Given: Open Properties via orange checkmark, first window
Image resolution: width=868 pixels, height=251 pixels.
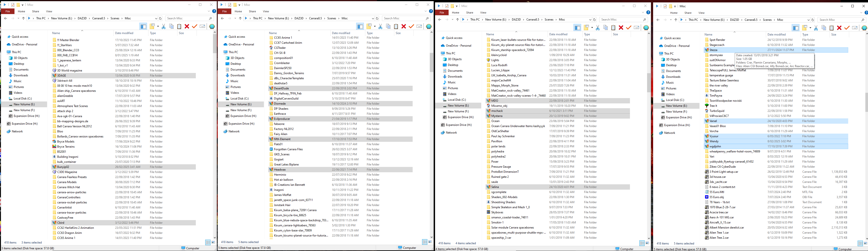Looking at the screenshot, I should tap(194, 26).
